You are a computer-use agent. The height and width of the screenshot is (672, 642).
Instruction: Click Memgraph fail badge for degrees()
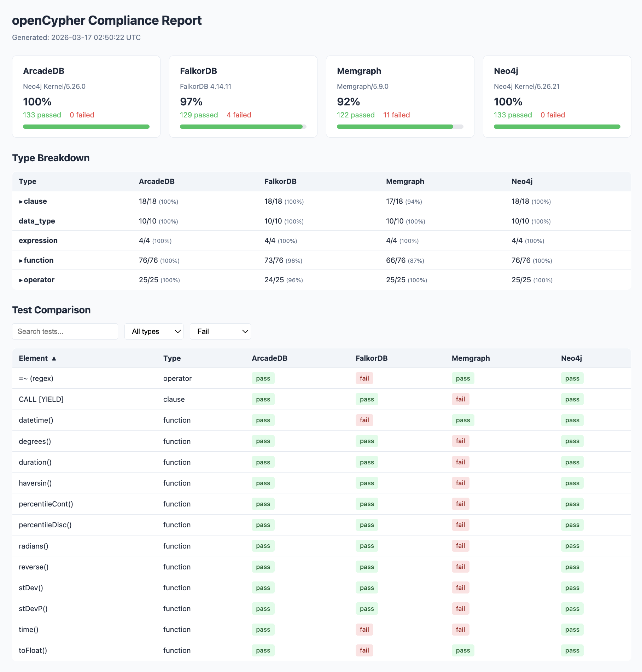[461, 441]
